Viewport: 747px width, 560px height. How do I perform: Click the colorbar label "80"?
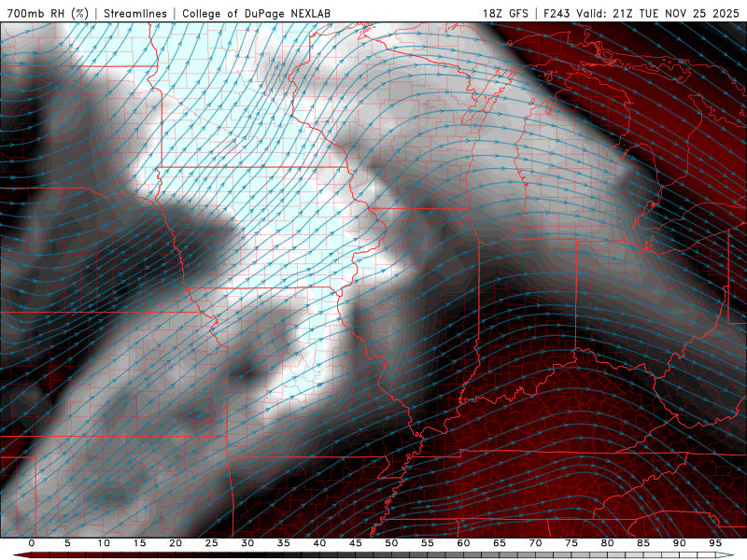pyautogui.click(x=608, y=543)
